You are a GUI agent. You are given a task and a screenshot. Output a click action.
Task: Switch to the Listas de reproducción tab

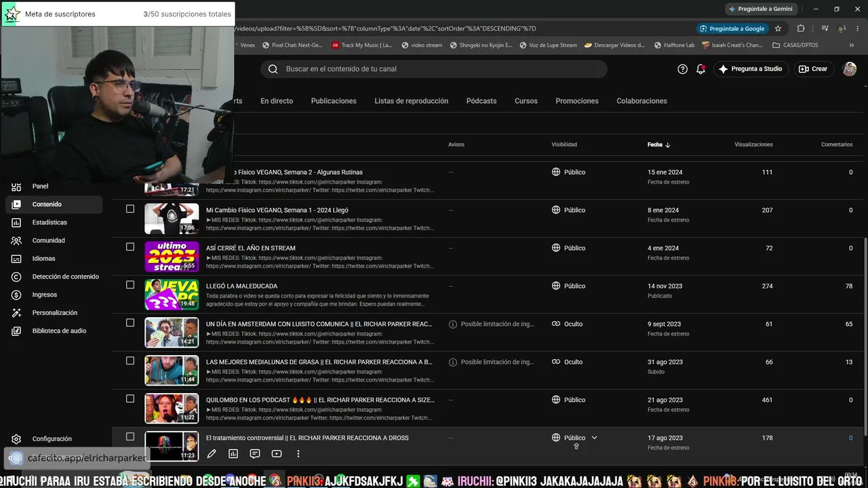coord(411,101)
